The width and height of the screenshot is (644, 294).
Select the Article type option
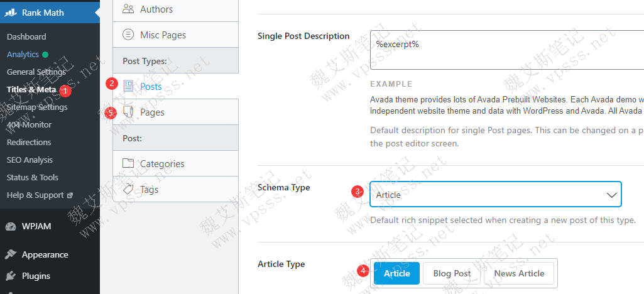pyautogui.click(x=396, y=273)
